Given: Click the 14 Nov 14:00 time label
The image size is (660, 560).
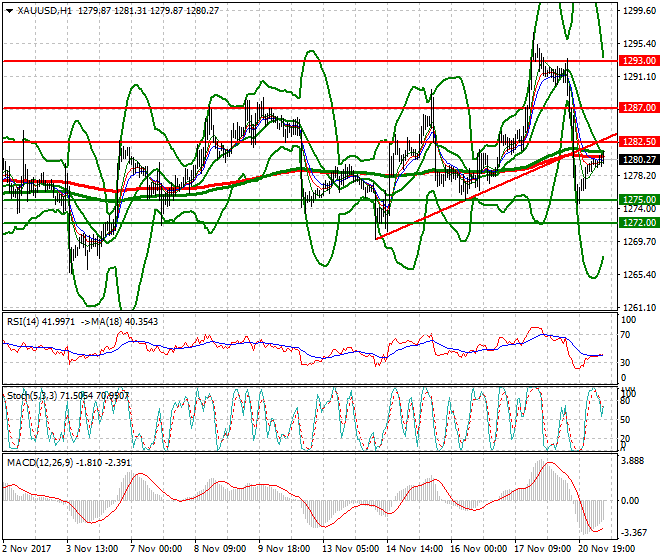Looking at the screenshot, I should pos(415,549).
